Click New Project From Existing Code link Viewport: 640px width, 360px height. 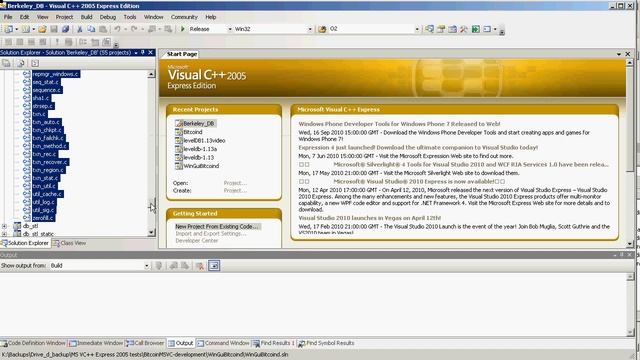[x=217, y=227]
